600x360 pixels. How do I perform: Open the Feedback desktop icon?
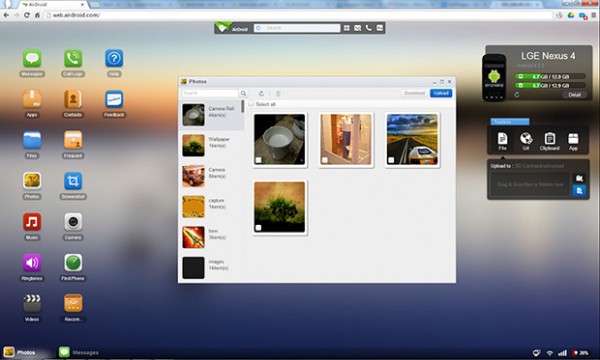(x=114, y=99)
